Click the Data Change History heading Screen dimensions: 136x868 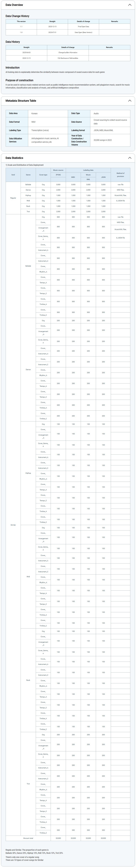click(x=18, y=16)
